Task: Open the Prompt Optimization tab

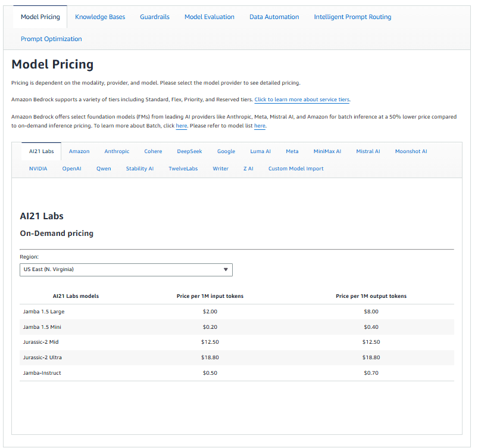Action: click(51, 39)
